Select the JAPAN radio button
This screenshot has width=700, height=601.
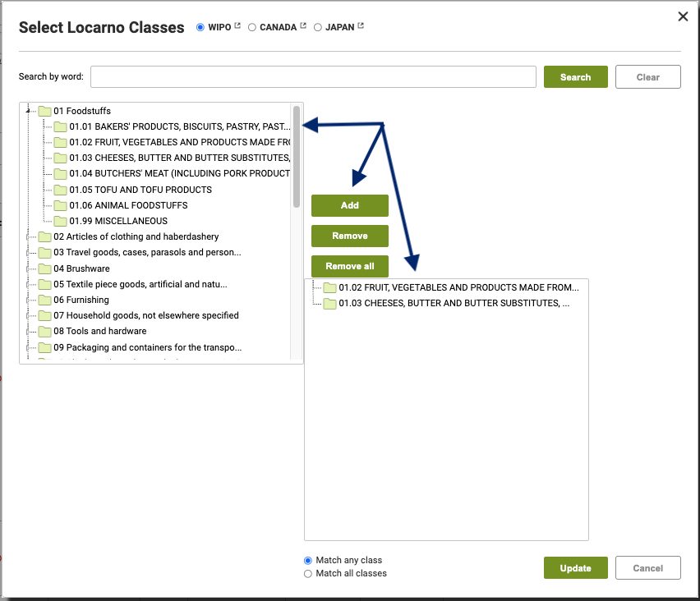(318, 28)
